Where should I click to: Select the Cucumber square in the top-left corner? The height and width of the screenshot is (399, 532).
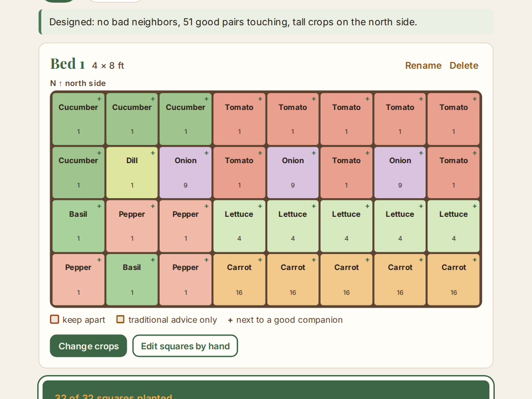click(78, 119)
